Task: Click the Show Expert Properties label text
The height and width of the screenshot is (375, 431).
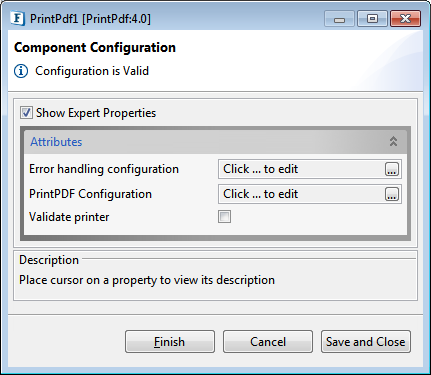Action: coord(96,113)
